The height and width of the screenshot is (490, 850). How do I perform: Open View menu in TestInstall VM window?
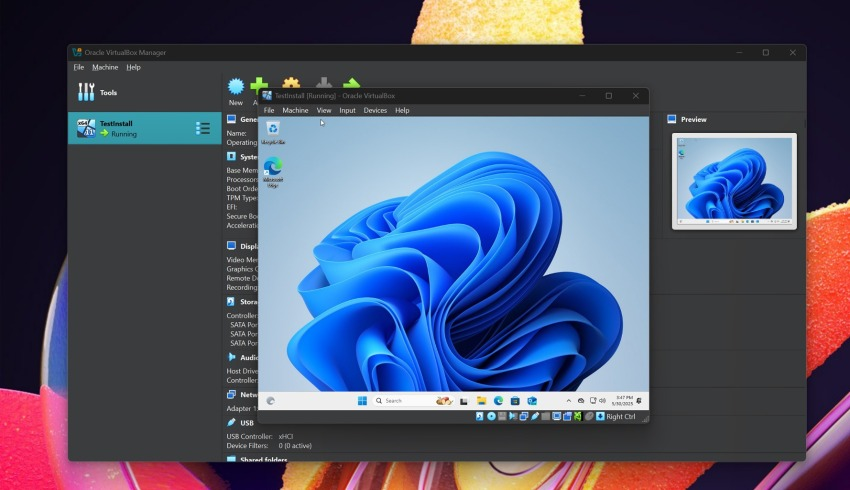point(324,110)
